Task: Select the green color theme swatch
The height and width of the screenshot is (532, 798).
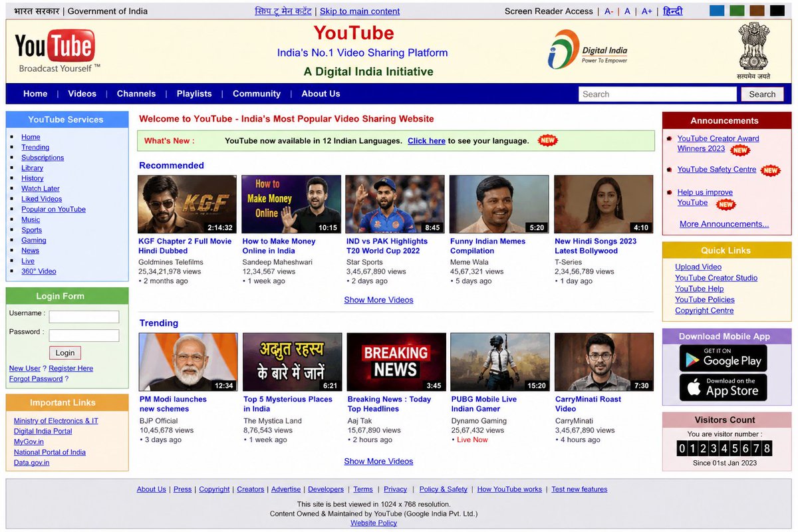Action: 737,11
